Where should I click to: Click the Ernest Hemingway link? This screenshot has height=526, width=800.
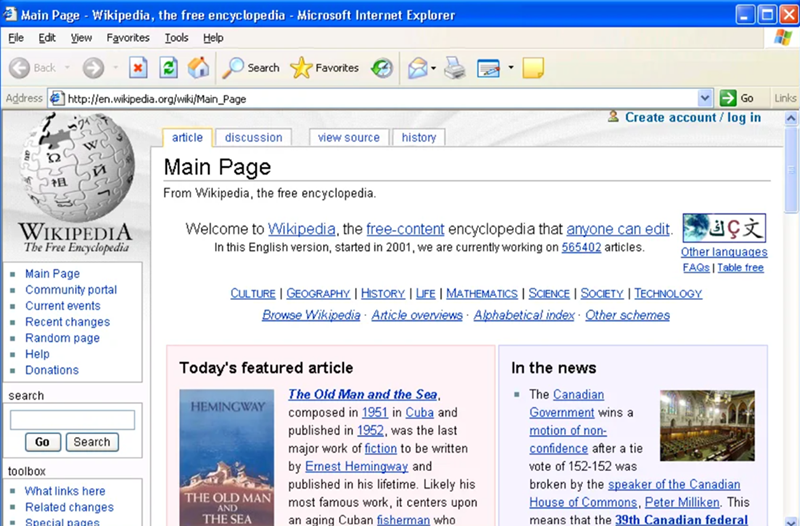[356, 467]
